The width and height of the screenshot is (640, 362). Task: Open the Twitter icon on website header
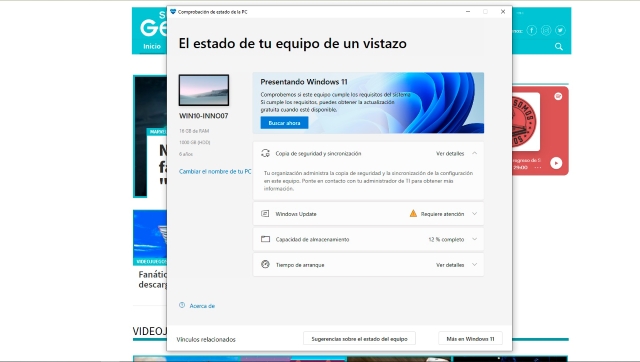(x=560, y=30)
